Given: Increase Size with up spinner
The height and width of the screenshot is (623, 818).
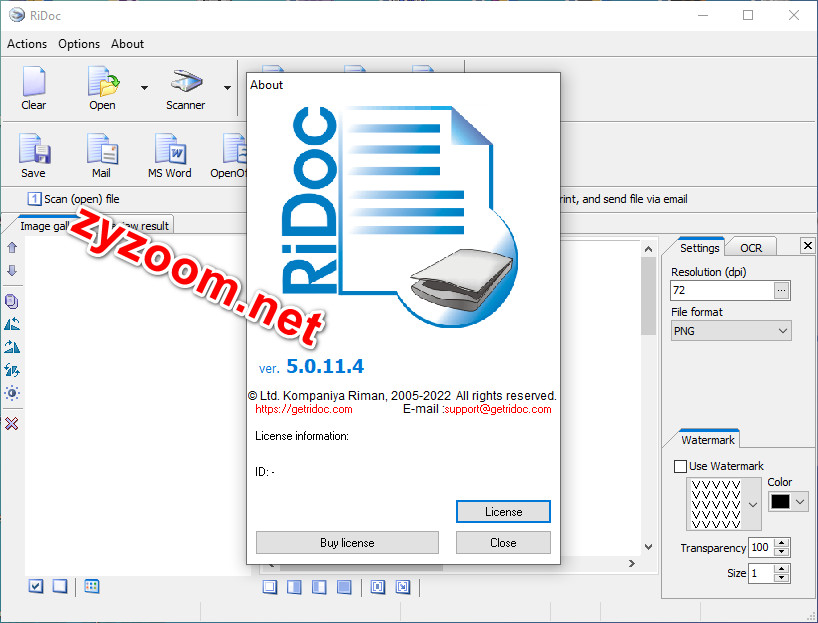Looking at the screenshot, I should coord(781,568).
